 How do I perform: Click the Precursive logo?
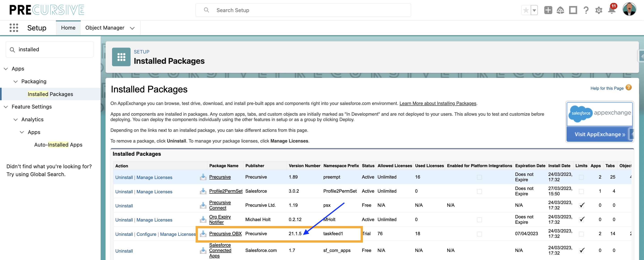coord(47,10)
